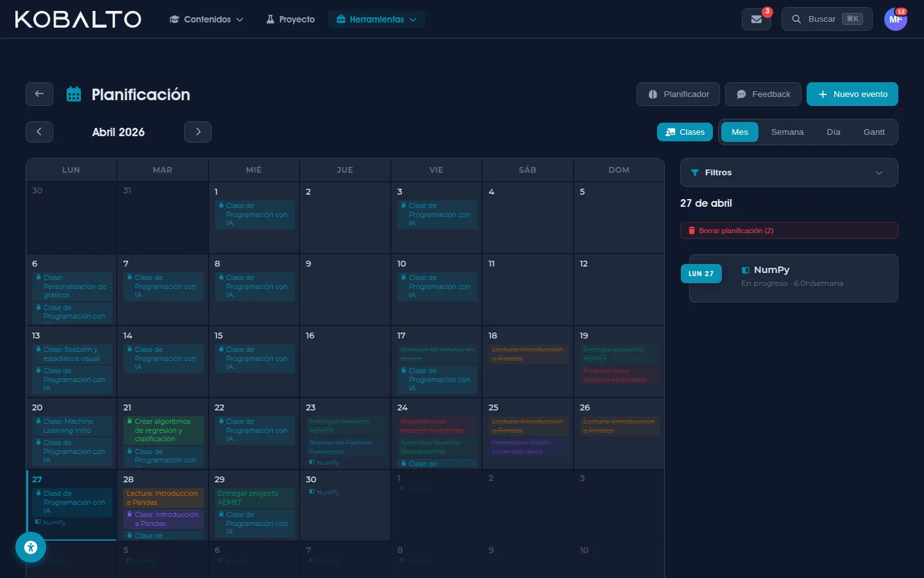Screen dimensions: 924x578
Task: Open Revisión de errores event on April 17
Action: [438, 355]
